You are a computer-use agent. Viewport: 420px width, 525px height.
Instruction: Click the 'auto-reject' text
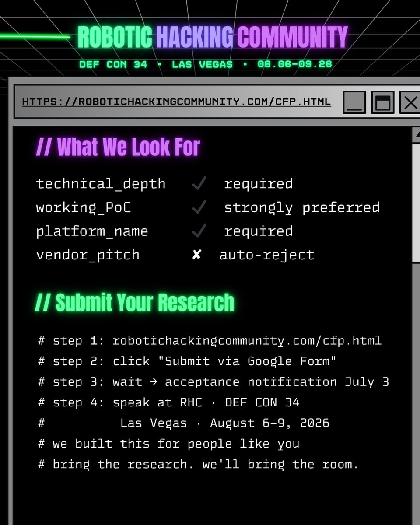point(267,255)
